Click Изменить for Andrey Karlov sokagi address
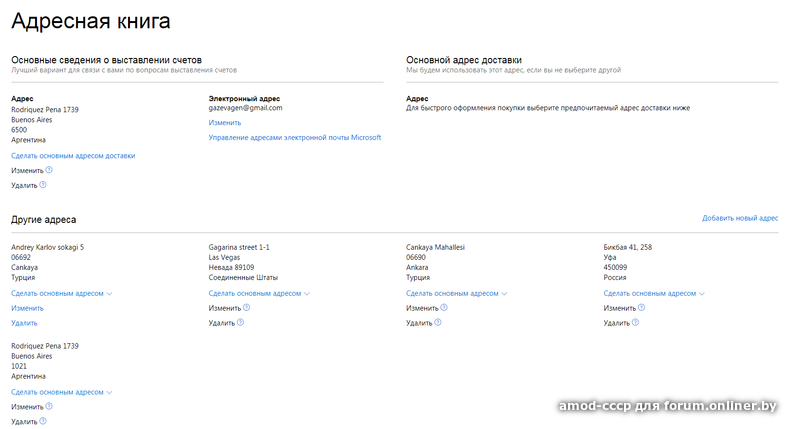The width and height of the screenshot is (800, 429). click(x=27, y=308)
